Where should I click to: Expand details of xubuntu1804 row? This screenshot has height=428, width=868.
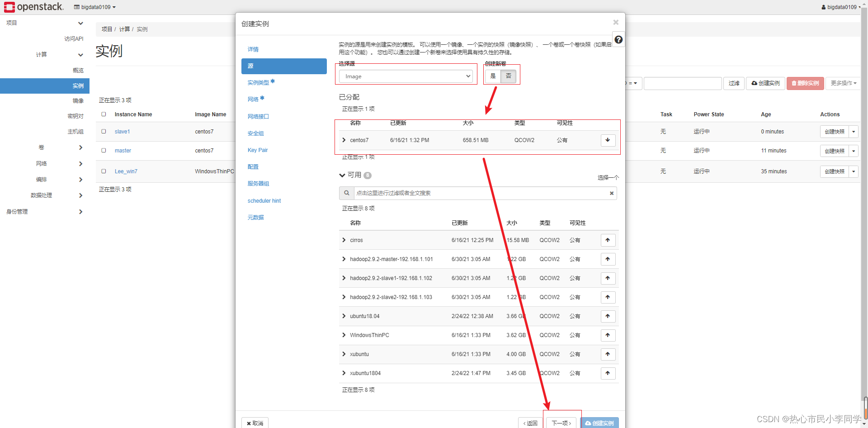344,373
